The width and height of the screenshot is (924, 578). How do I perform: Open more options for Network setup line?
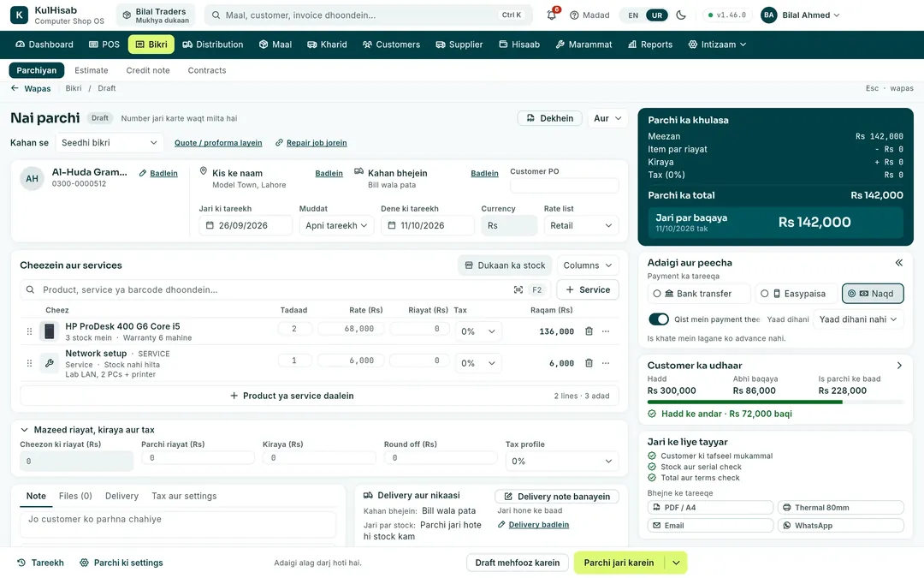pos(606,363)
